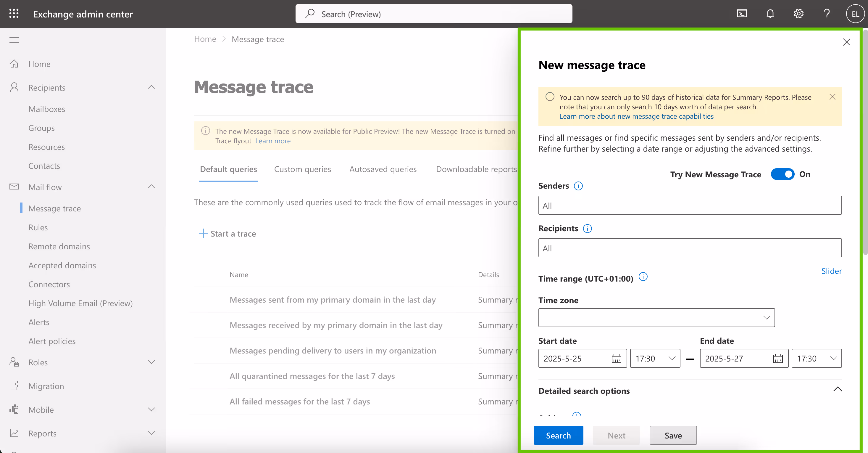Viewport: 868px width, 453px height.
Task: Open Cloud Shell icon in header
Action: pos(742,14)
